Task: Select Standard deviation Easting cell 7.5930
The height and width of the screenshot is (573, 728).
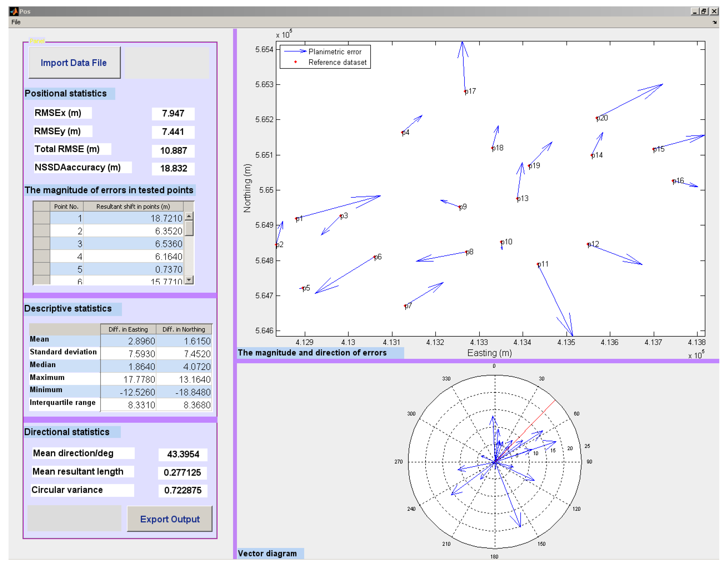Action: [128, 354]
